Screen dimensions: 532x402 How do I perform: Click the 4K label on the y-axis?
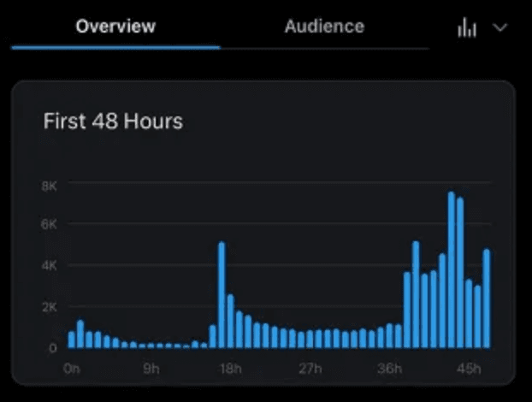pyautogui.click(x=49, y=266)
